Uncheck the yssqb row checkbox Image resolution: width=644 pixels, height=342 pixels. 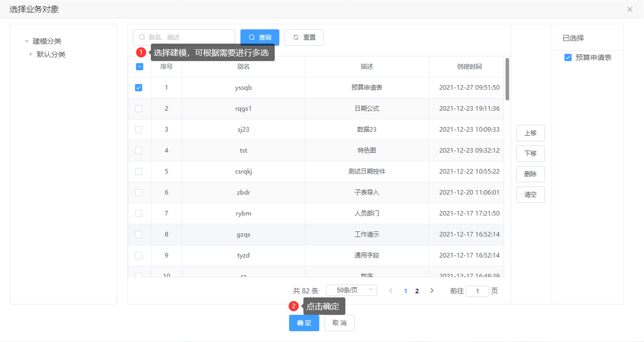click(139, 88)
